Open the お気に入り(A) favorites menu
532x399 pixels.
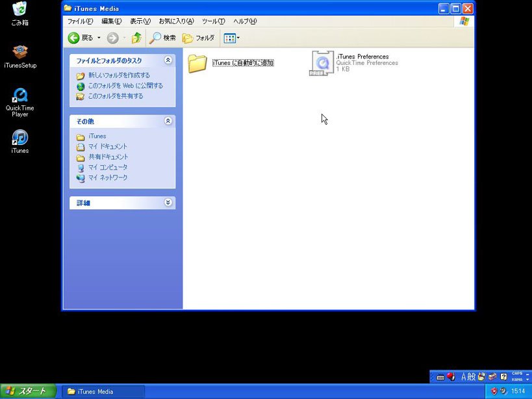[177, 21]
